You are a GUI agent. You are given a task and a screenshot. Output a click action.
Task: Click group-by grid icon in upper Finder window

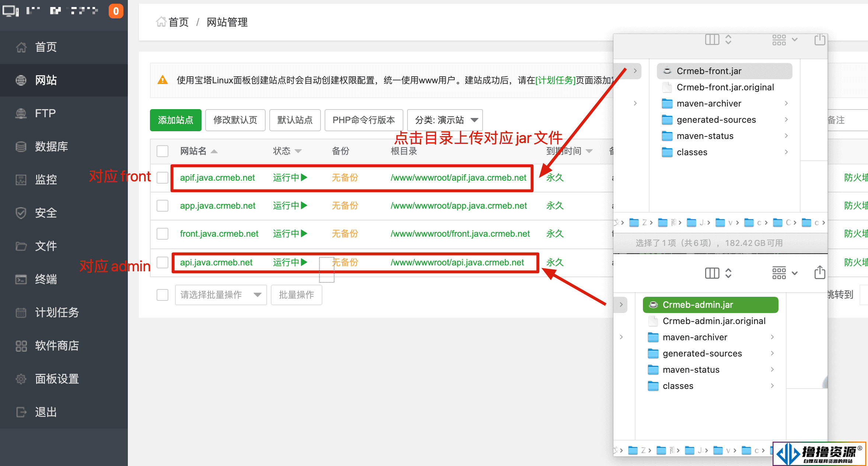tap(779, 39)
